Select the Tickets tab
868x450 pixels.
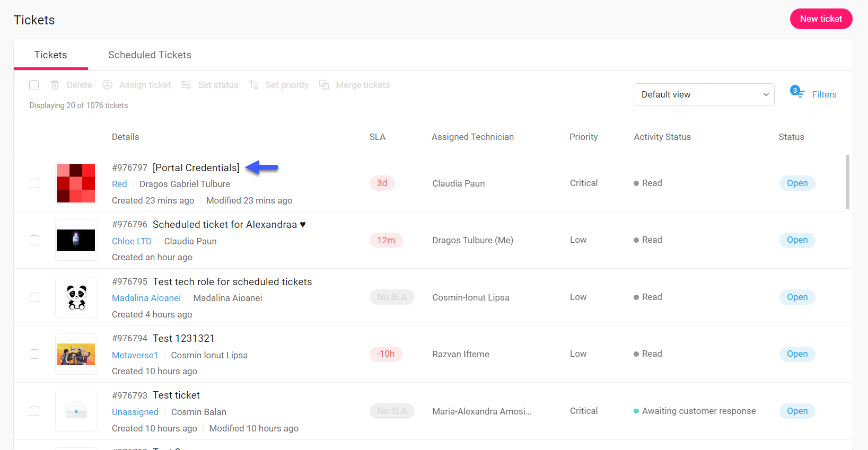(x=50, y=55)
